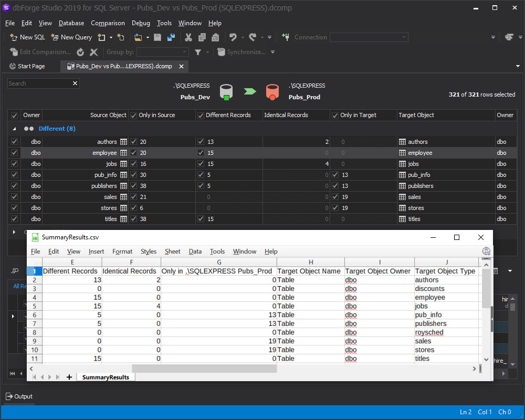Open the Sheet menu in SummaryResults window
Viewport: 525px width, 420px height.
coord(172,251)
